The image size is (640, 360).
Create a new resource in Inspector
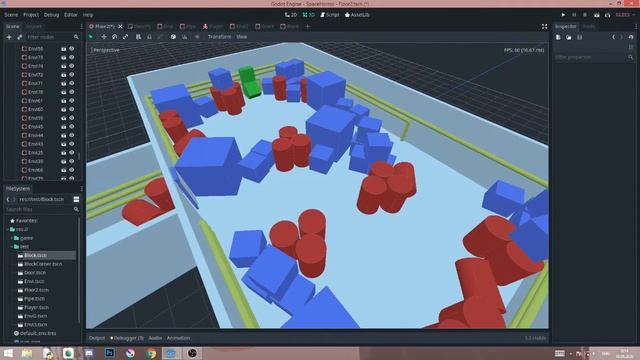pyautogui.click(x=558, y=37)
